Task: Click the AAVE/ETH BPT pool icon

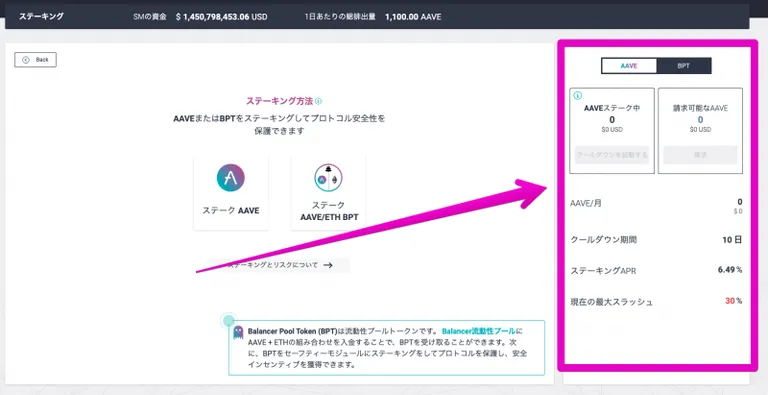Action: pyautogui.click(x=328, y=177)
